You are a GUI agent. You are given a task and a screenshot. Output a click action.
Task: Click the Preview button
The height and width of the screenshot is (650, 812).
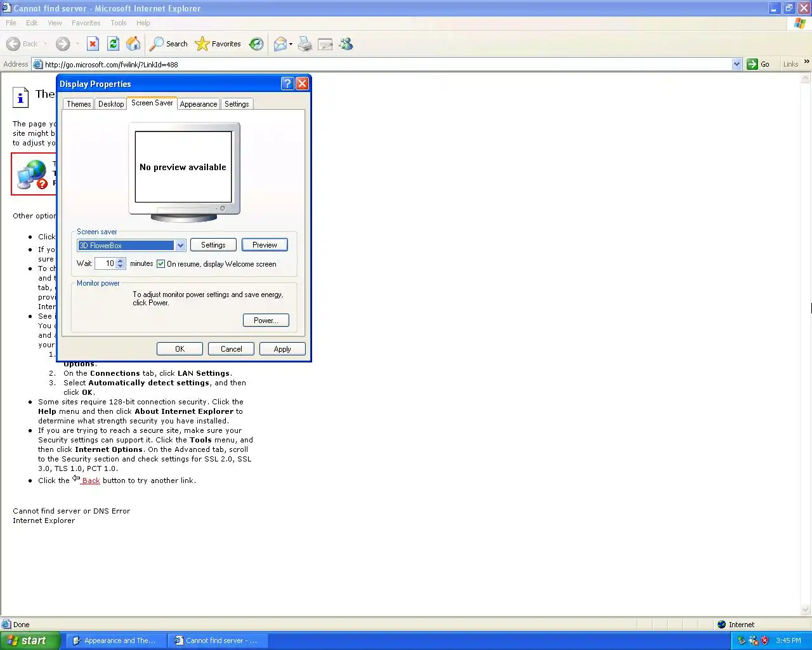click(265, 245)
